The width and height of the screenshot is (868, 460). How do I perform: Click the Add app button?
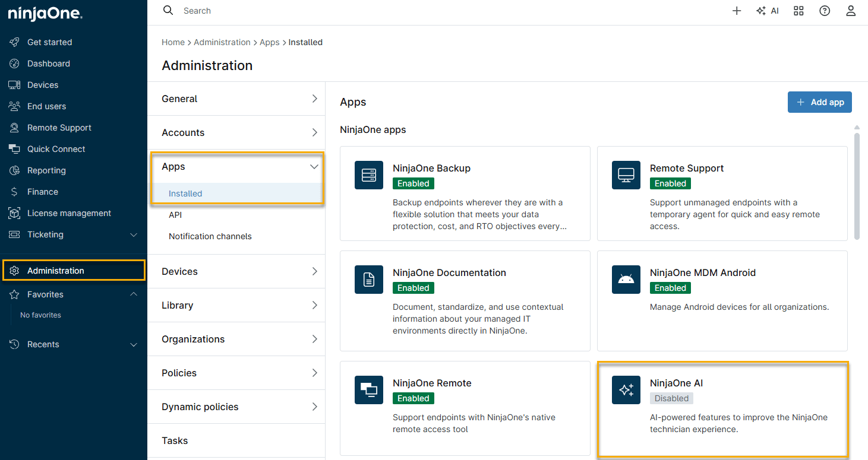point(819,102)
